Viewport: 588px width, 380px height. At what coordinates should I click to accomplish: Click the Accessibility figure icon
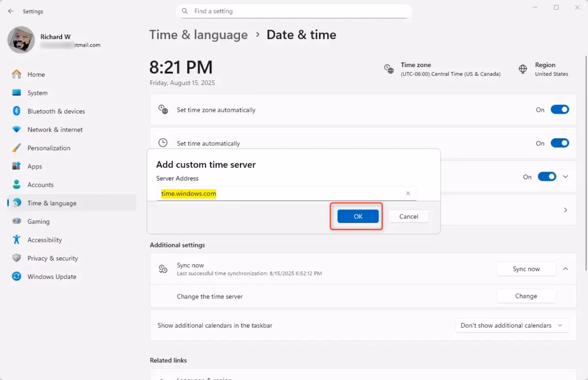click(x=17, y=239)
